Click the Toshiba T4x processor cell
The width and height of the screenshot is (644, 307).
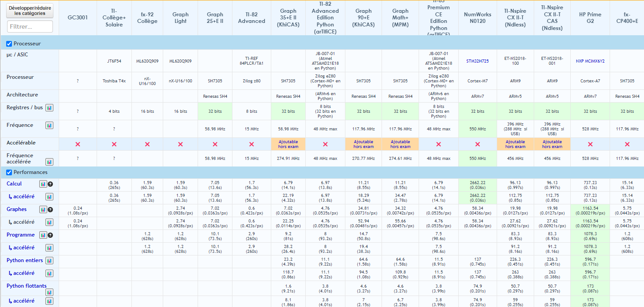(x=114, y=81)
